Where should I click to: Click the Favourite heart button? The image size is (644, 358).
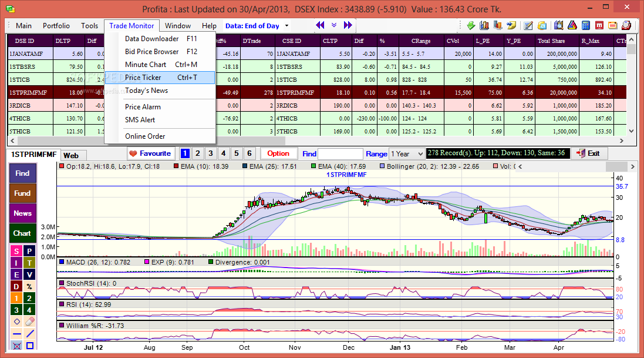[150, 153]
